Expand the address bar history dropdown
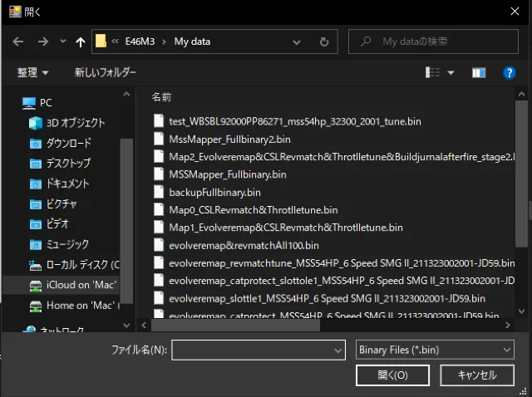The image size is (532, 397). coord(297,42)
